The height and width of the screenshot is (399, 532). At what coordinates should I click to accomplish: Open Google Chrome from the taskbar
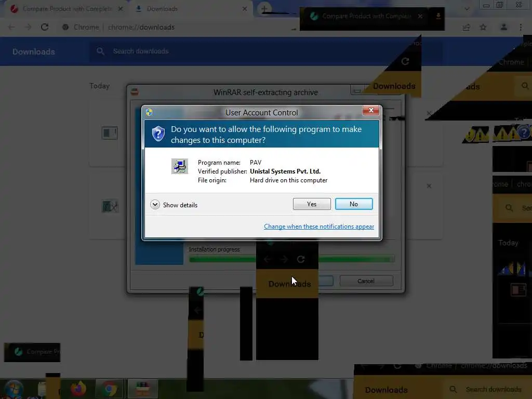click(109, 389)
